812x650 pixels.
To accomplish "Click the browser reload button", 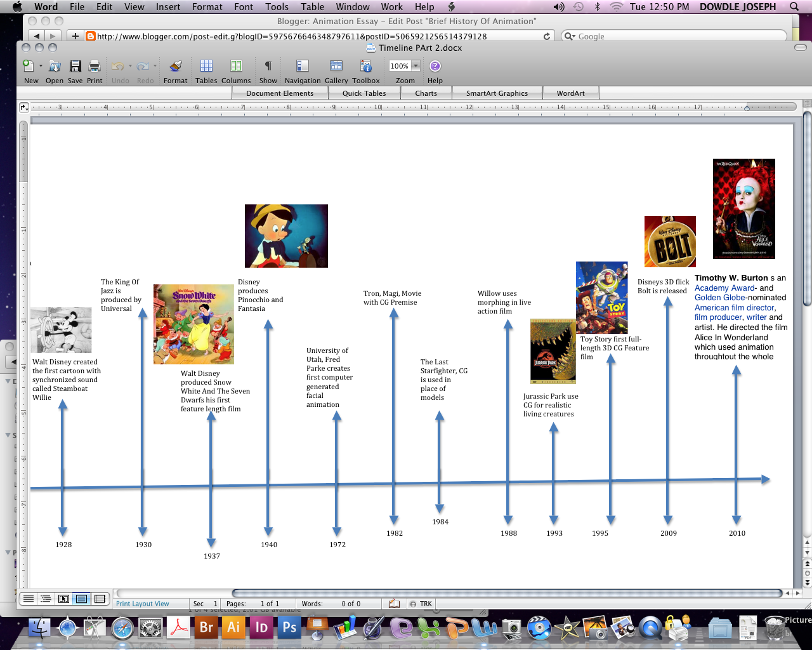I will point(547,36).
